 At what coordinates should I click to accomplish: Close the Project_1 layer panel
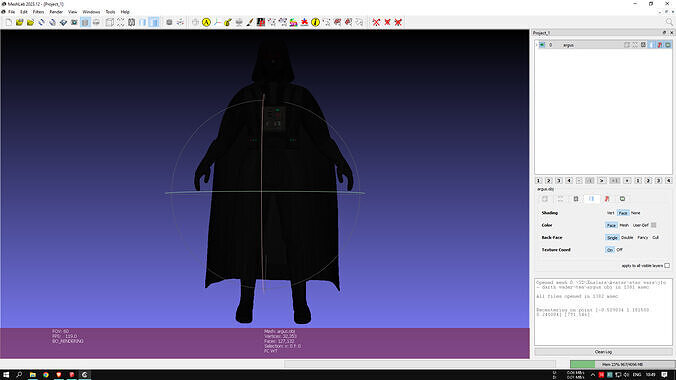click(x=671, y=33)
